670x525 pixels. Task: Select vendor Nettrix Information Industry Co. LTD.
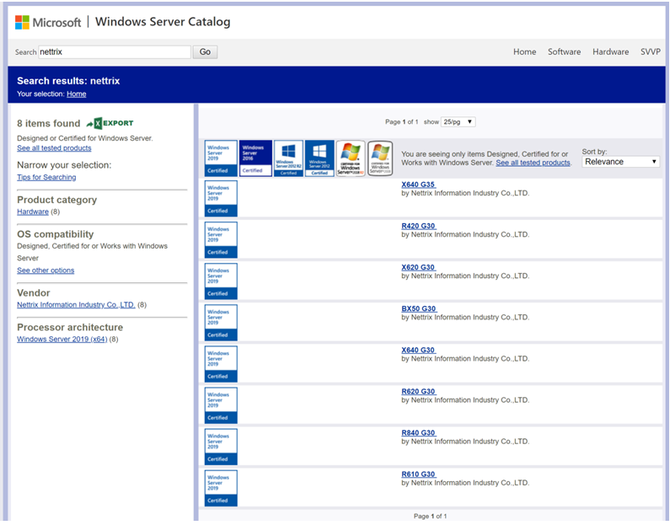pyautogui.click(x=76, y=305)
